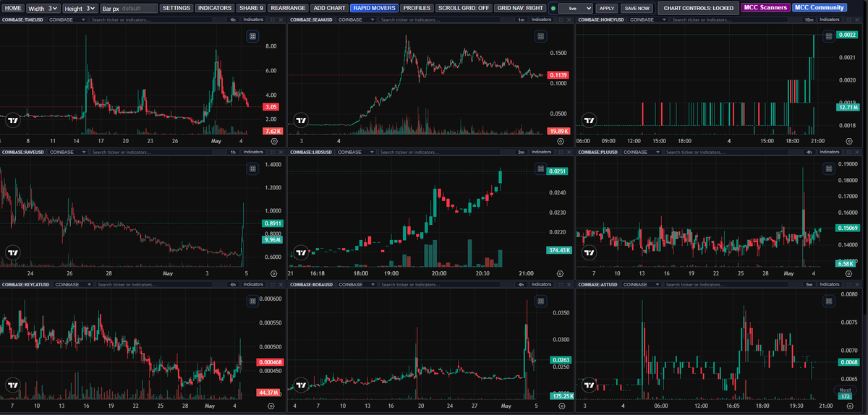Viewport: 868px width, 415px height.
Task: Open chart settings gear in SEAMUSD chart
Action: click(x=561, y=142)
